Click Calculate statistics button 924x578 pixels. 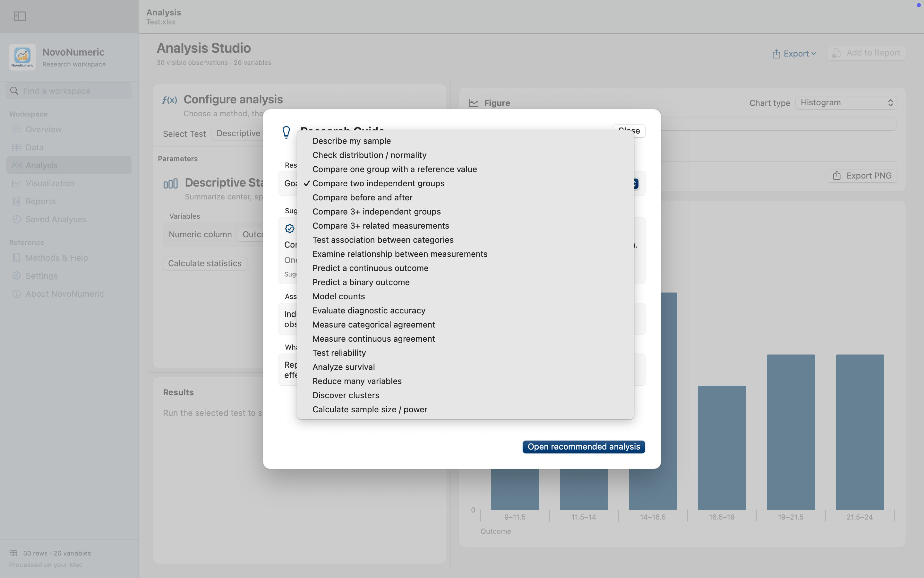coord(205,263)
